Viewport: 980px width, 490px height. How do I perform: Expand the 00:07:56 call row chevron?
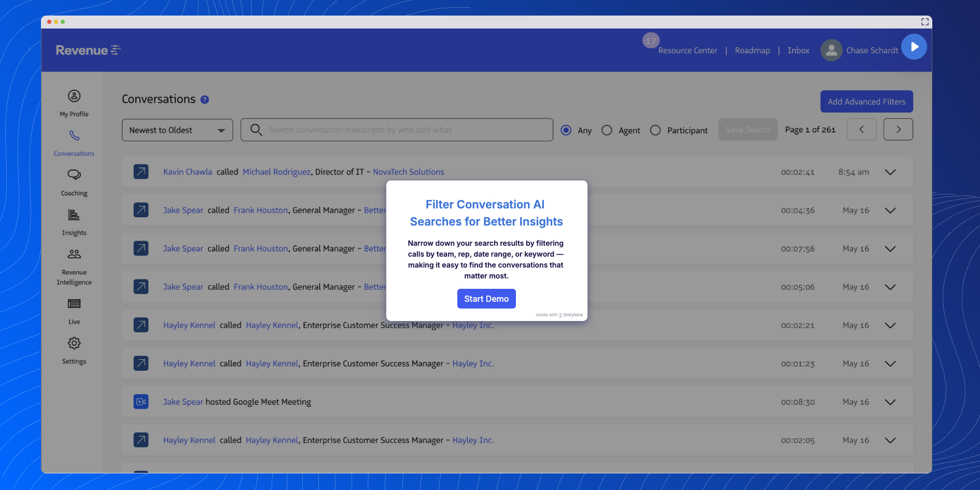click(890, 249)
